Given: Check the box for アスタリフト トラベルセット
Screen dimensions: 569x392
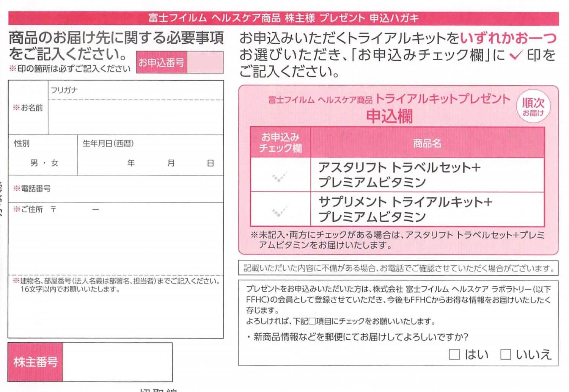Looking at the screenshot, I should (280, 175).
